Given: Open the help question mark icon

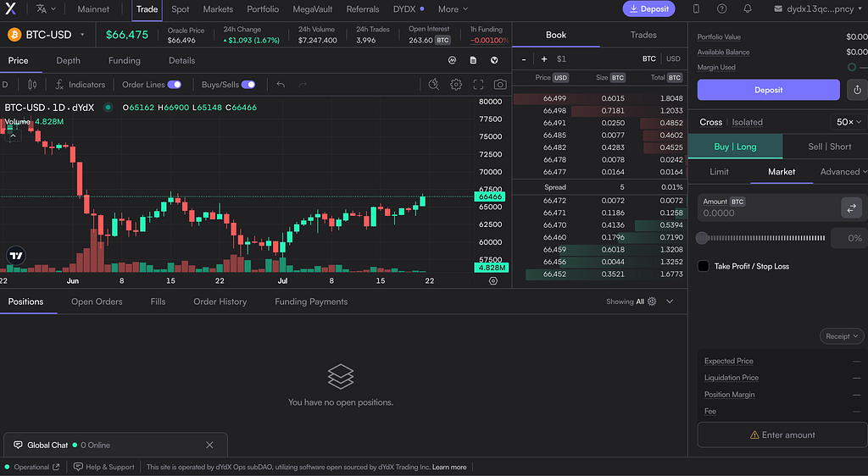Looking at the screenshot, I should [722, 8].
